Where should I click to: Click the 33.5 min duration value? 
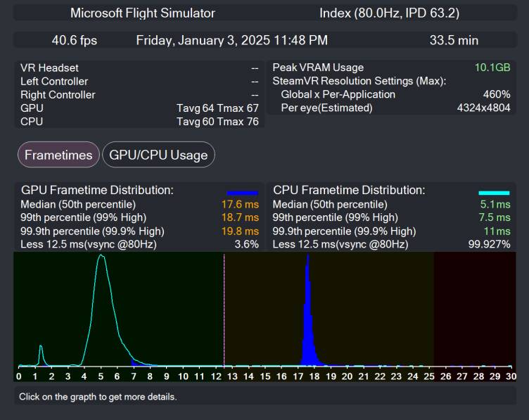454,41
